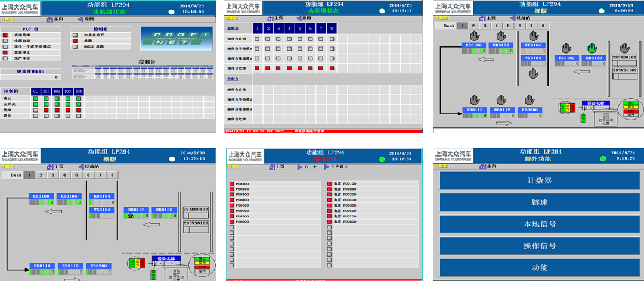Open the 本地信号 menu button
This screenshot has height=281, width=644.
(539, 224)
